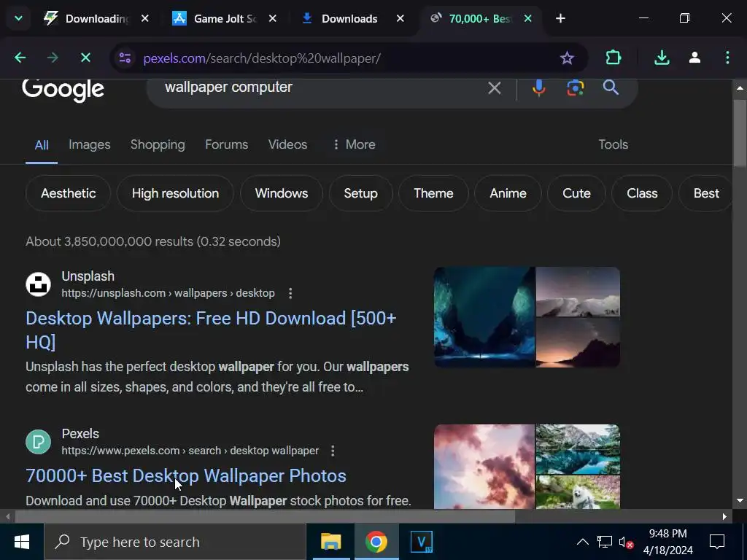This screenshot has width=747, height=560.
Task: Apply the Windows filter chip
Action: [282, 193]
